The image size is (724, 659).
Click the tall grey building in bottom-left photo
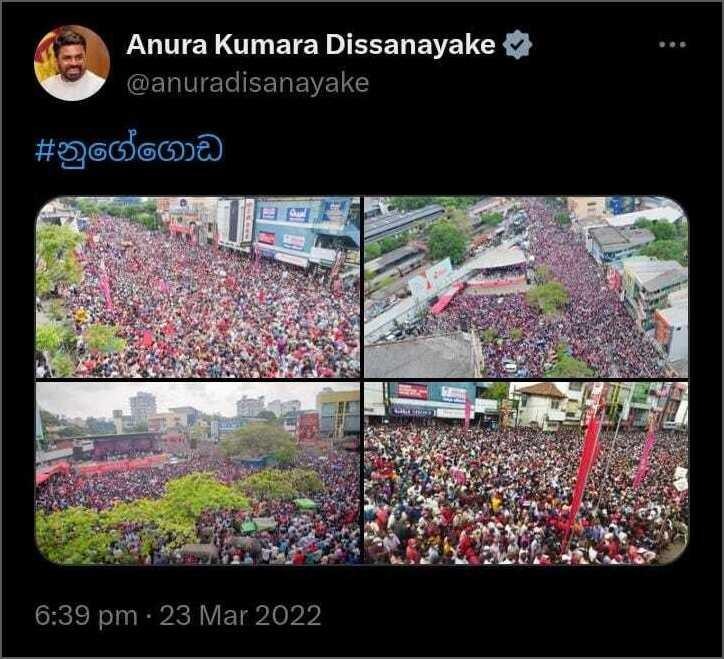coord(142,407)
